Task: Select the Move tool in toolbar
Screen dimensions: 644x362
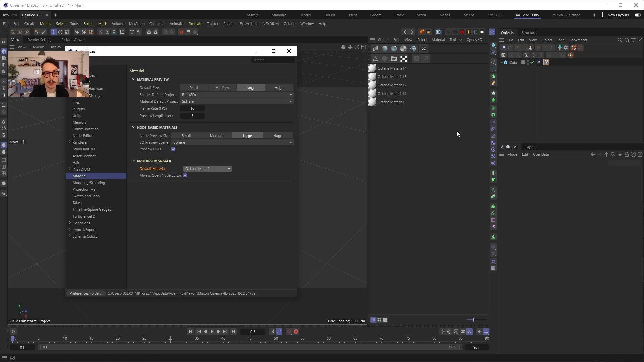Action: 53,32
